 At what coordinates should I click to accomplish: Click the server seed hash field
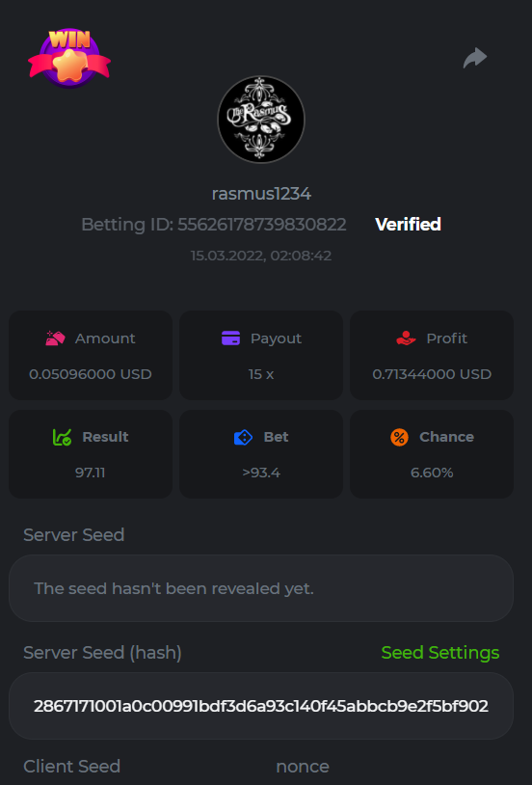coord(261,706)
